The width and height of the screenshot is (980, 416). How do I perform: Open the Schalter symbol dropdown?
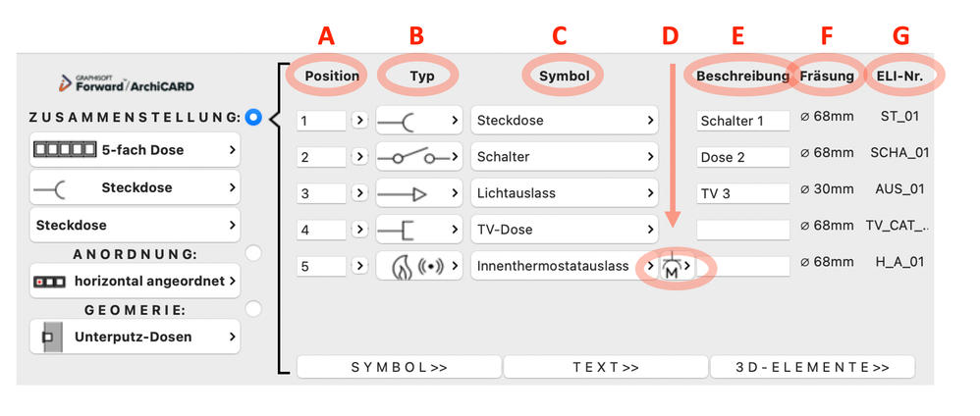coord(565,157)
